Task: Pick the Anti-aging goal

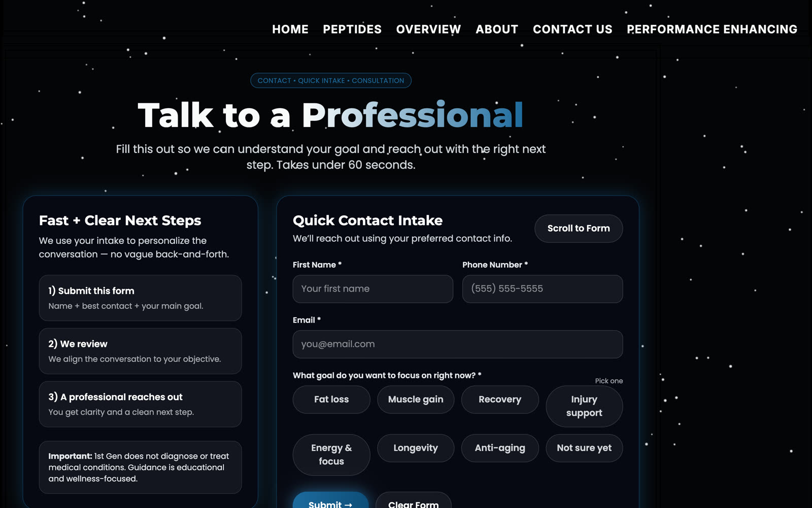Action: pyautogui.click(x=500, y=448)
